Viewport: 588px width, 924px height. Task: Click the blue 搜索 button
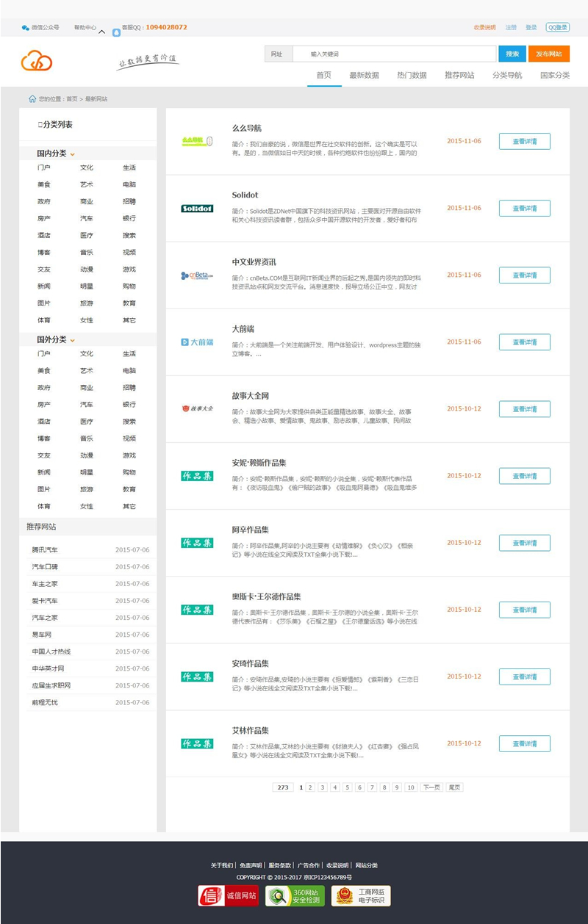[512, 54]
